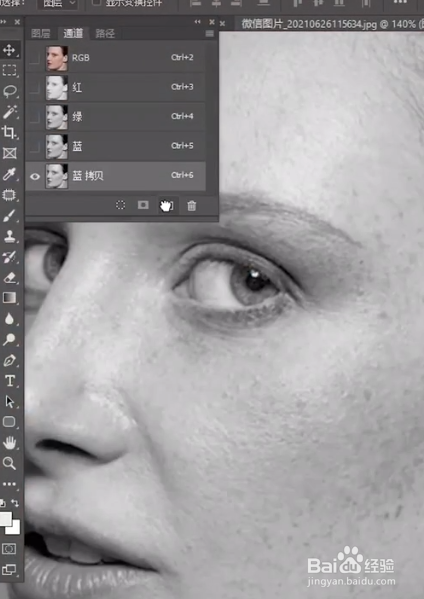Viewport: 424px width, 599px height.
Task: Select the Pen tool
Action: pos(9,360)
